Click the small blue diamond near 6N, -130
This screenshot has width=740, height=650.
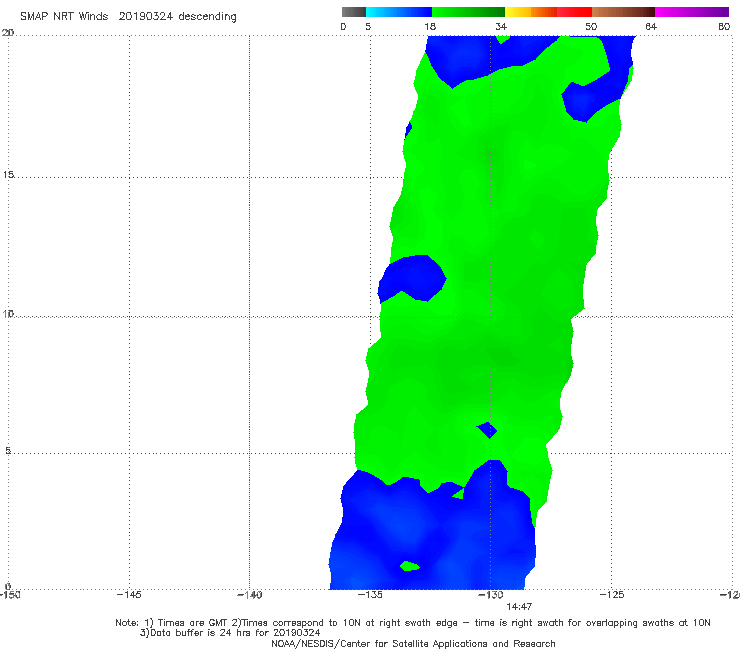pos(487,430)
